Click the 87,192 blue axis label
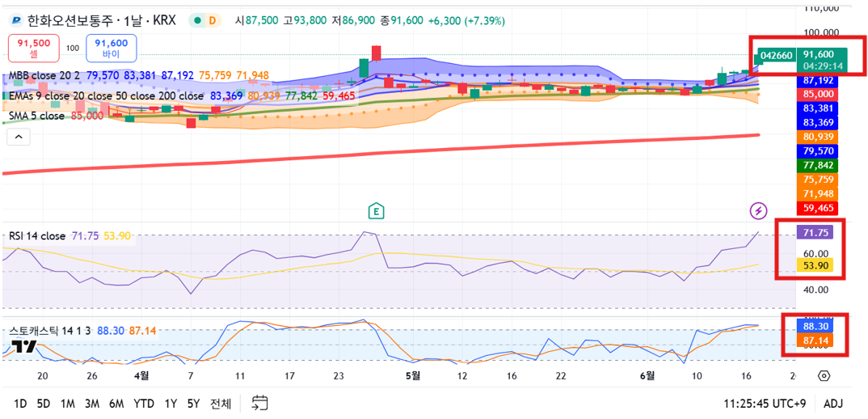This screenshot has height=419, width=868. point(819,80)
